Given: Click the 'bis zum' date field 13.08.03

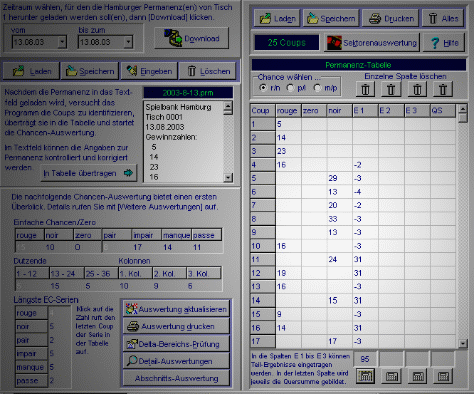Looking at the screenshot, I should [102, 42].
